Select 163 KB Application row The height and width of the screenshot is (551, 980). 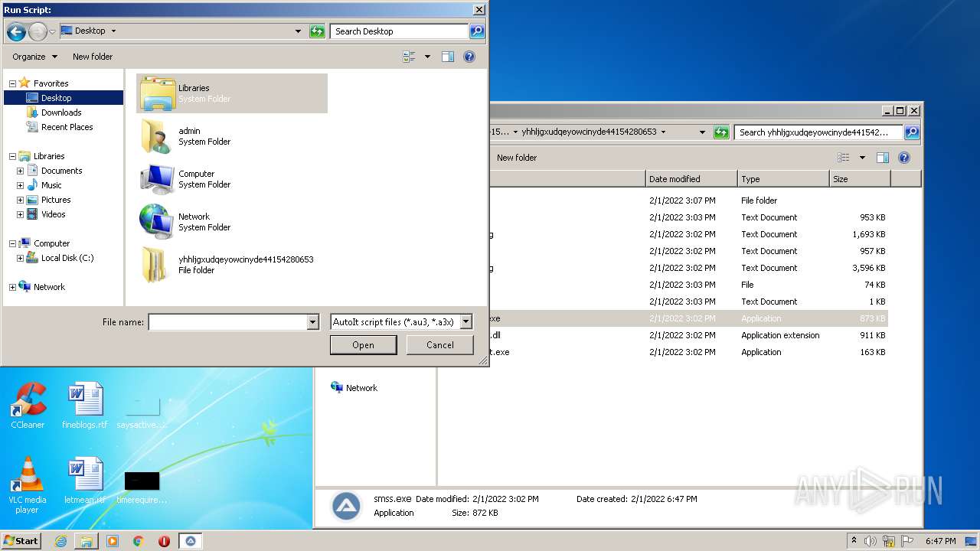pos(689,352)
